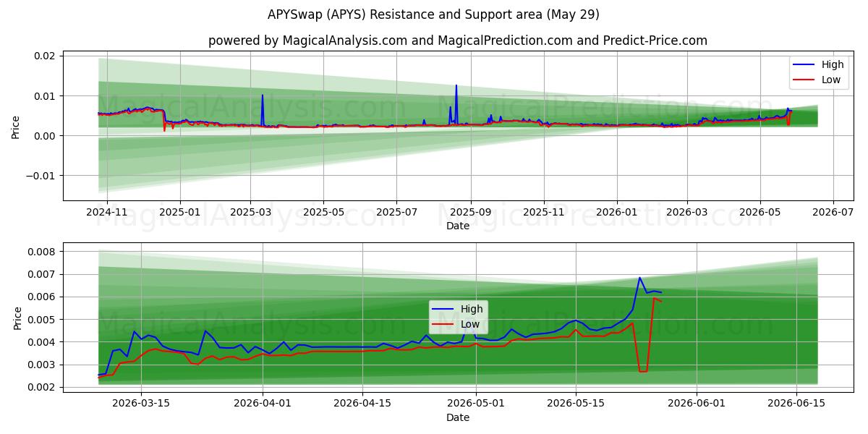Click the '0.02' price tick in top chart
868x434 pixels.
[x=46, y=56]
